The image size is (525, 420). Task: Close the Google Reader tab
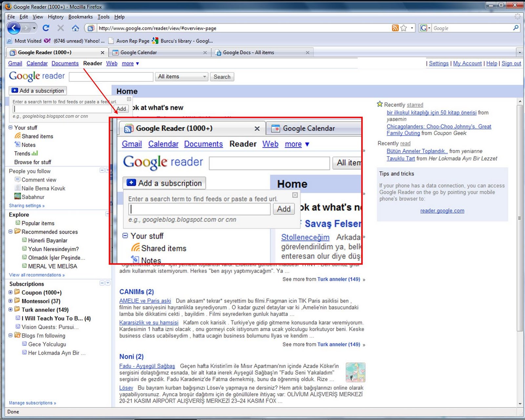[102, 52]
